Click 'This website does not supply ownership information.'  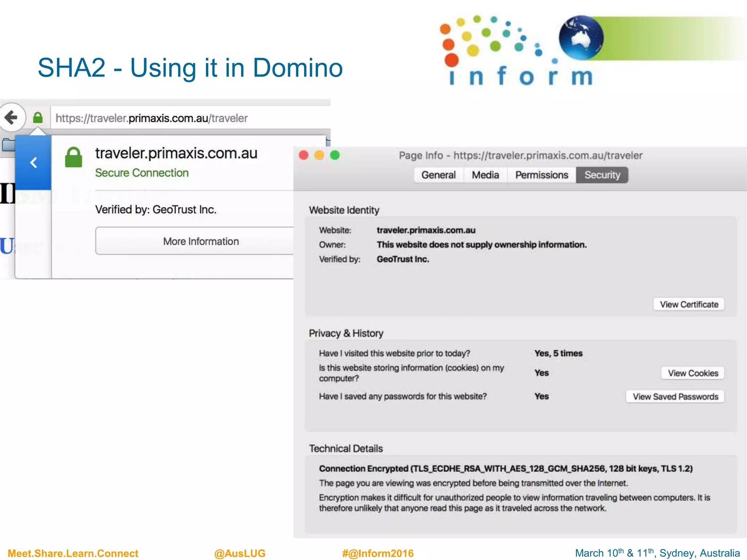[482, 245]
